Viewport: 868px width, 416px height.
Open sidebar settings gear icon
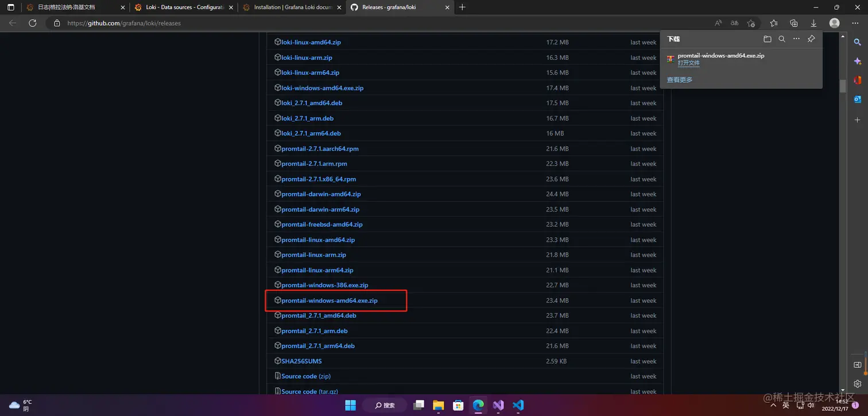(858, 383)
